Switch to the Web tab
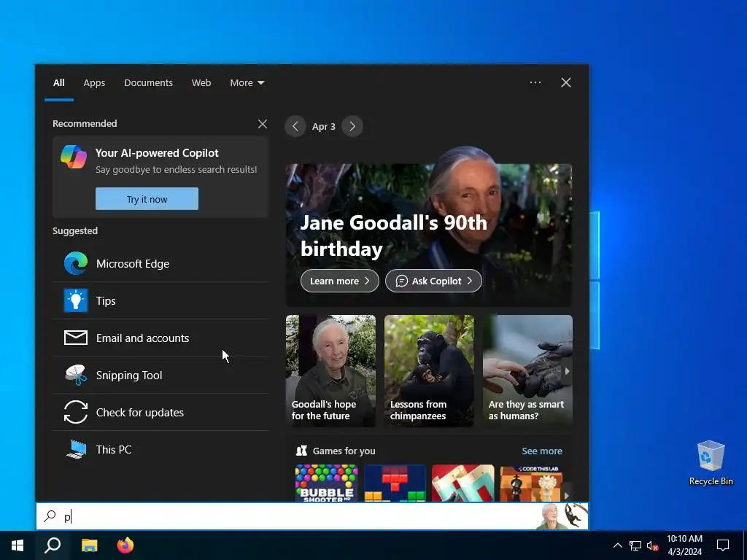 pos(201,83)
